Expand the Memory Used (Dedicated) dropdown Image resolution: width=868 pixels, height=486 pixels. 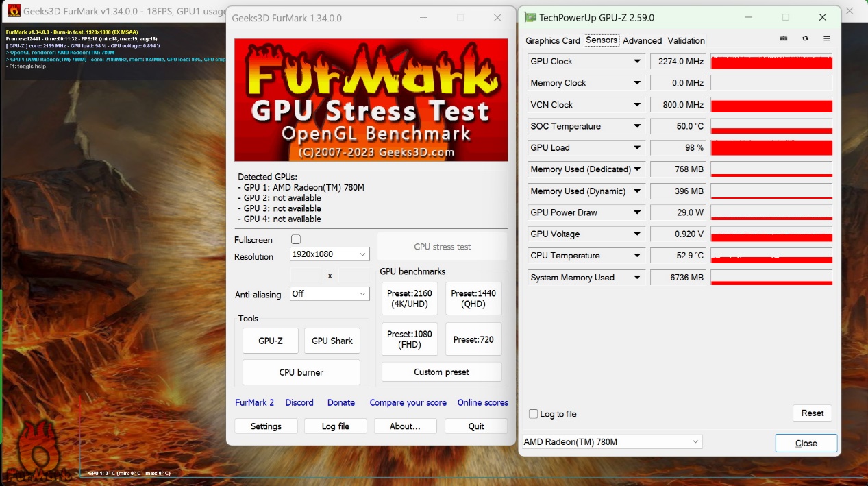[637, 169]
